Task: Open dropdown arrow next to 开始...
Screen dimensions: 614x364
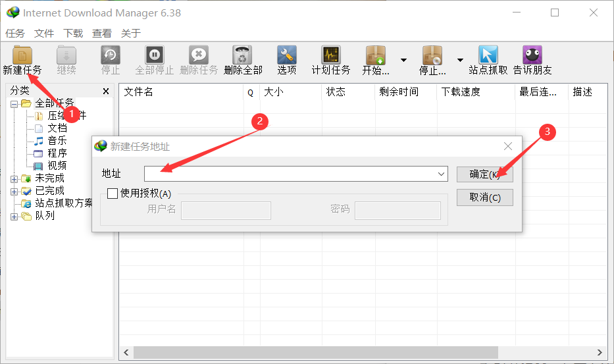Action: click(x=403, y=60)
